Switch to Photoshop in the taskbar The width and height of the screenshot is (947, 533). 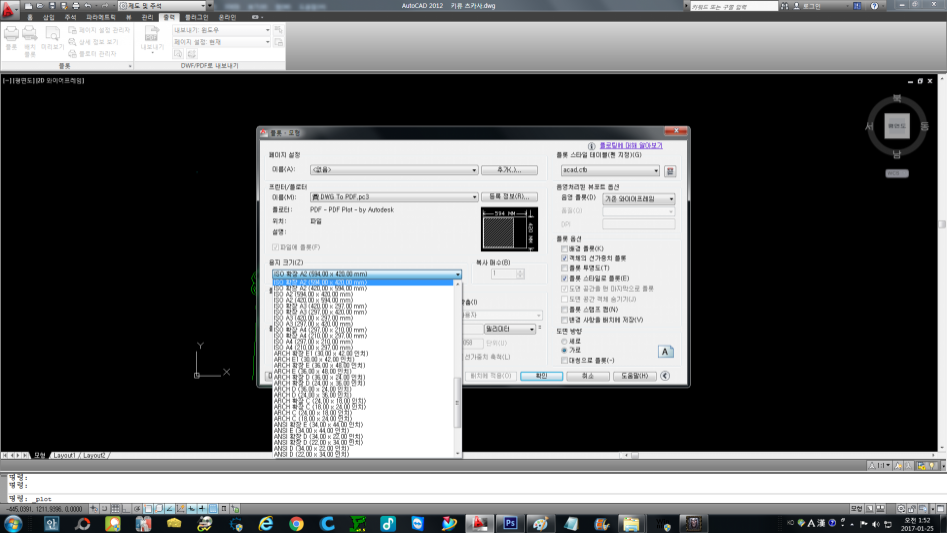(x=510, y=523)
